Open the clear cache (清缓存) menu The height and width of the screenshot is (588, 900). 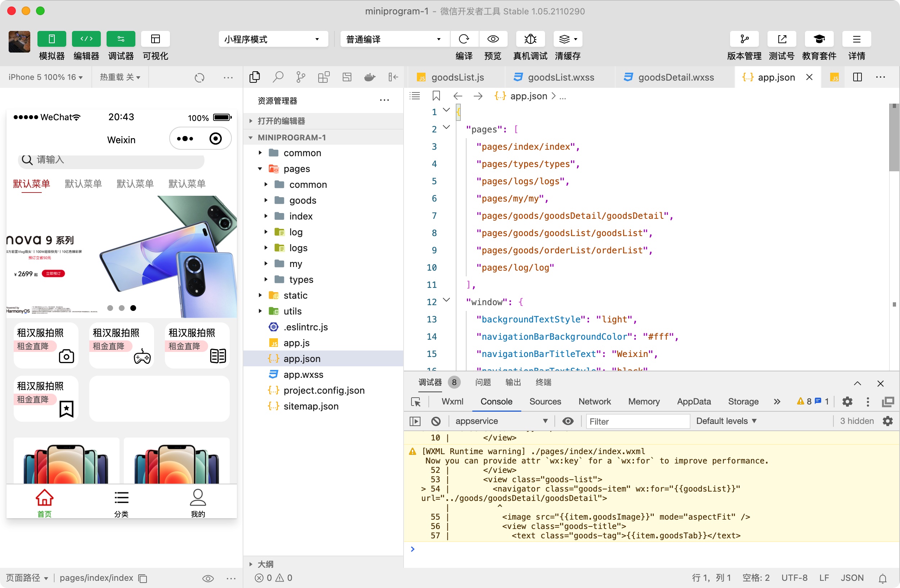point(568,39)
